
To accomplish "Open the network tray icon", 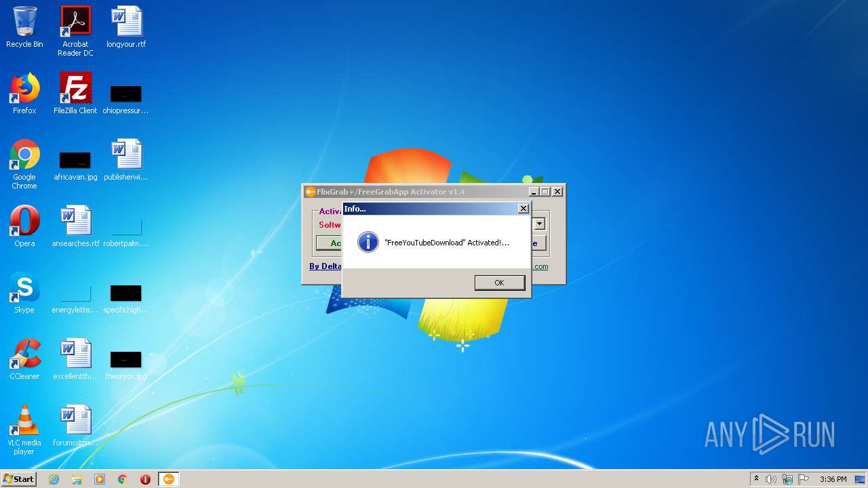I will point(787,479).
